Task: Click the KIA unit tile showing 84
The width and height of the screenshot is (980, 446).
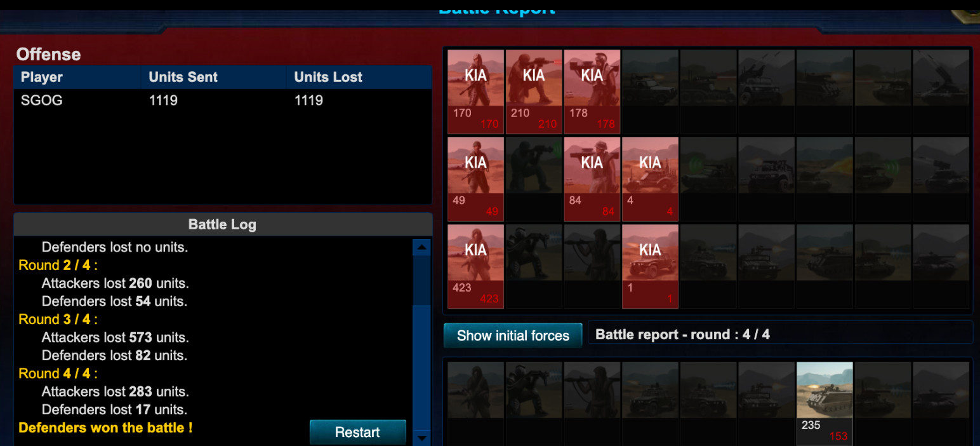Action: pyautogui.click(x=592, y=179)
